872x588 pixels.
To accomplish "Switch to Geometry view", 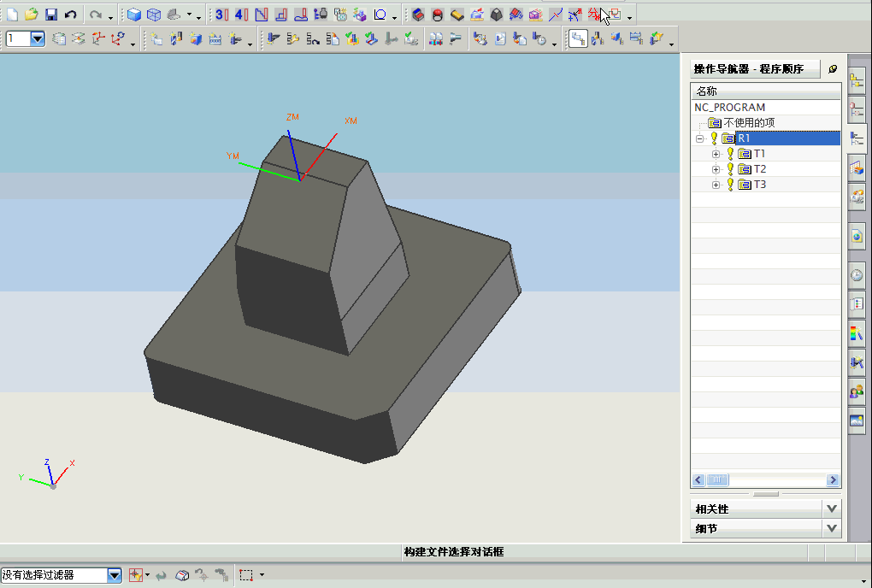I will click(x=617, y=39).
